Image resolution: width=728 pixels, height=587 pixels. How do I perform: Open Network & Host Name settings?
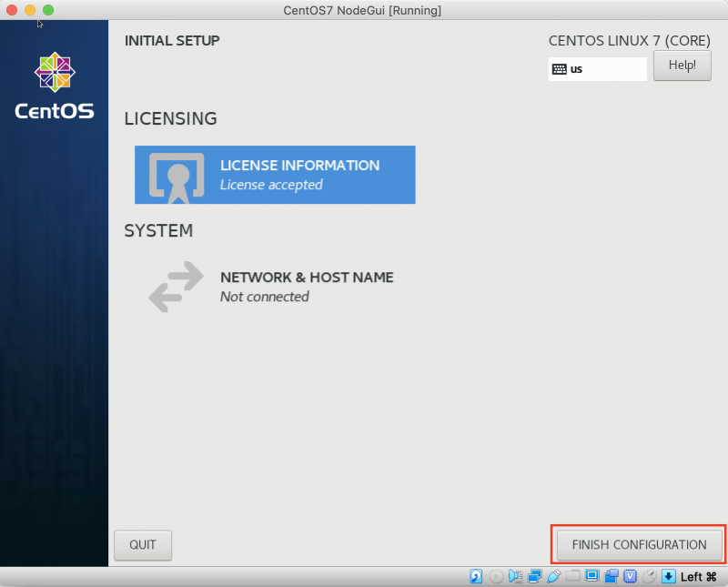click(275, 287)
